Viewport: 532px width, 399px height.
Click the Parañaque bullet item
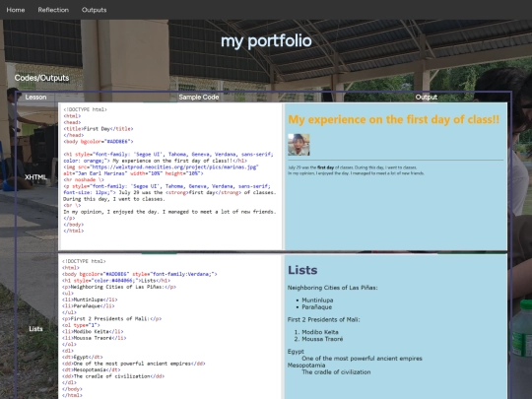[317, 307]
